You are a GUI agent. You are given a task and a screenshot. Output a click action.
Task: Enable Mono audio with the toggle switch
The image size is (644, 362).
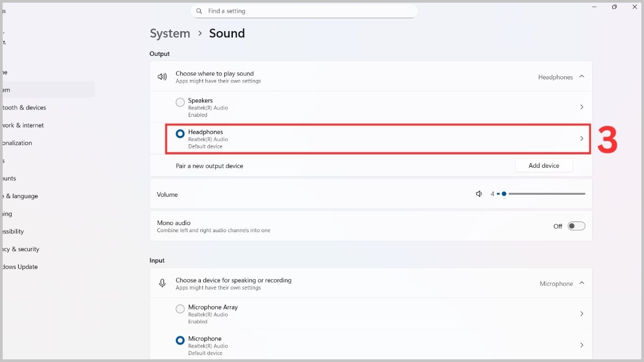coord(576,226)
